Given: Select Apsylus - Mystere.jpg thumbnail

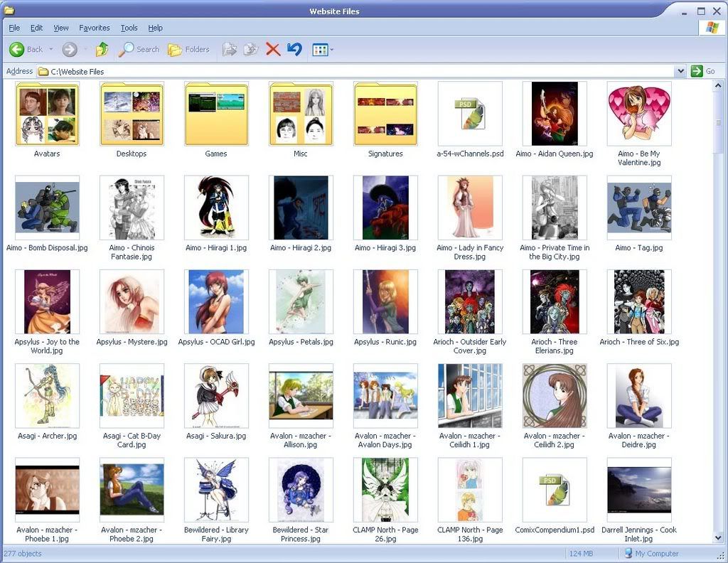Looking at the screenshot, I should point(132,301).
